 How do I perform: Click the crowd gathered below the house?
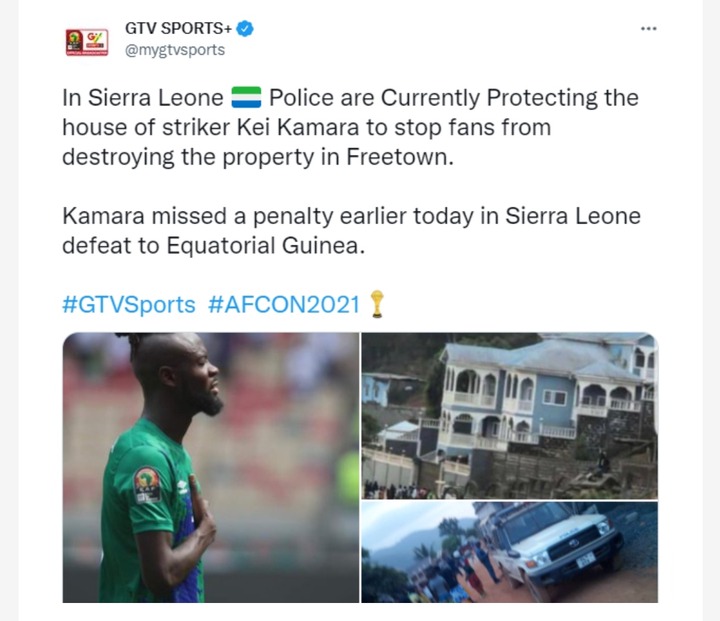point(399,491)
